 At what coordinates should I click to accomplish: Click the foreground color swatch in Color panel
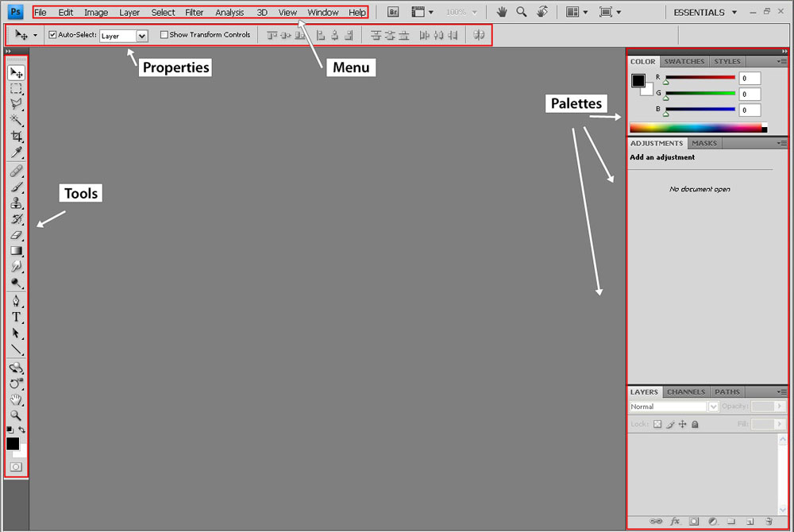click(638, 80)
